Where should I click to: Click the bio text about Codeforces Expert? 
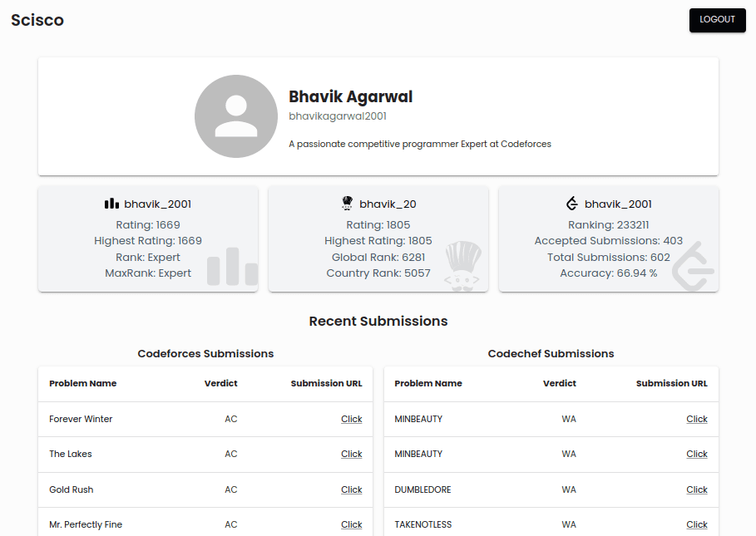[x=420, y=144]
